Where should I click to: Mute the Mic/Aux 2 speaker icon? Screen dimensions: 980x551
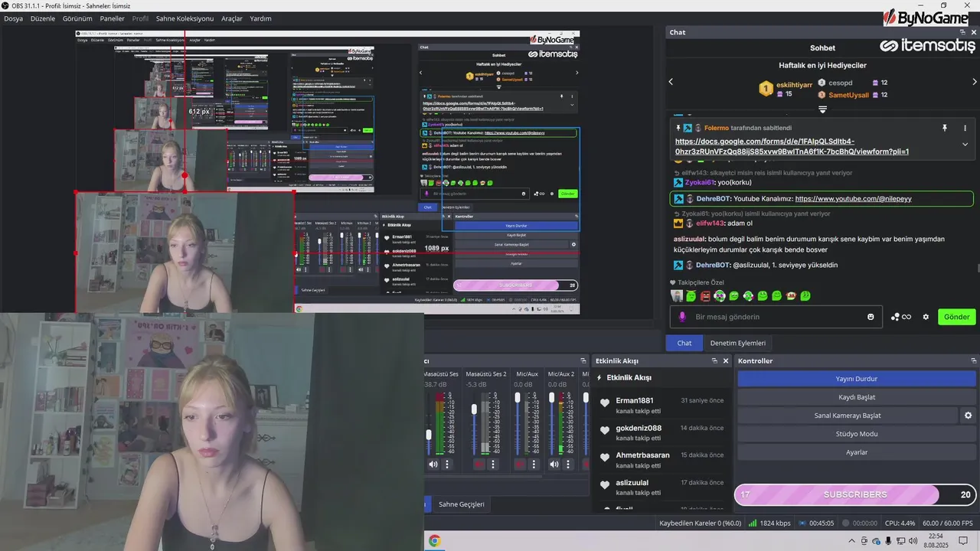pos(553,464)
